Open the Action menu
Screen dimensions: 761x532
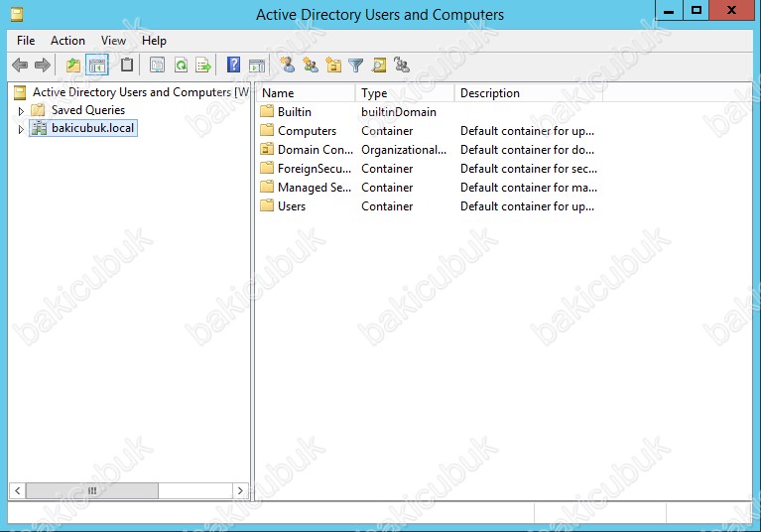click(x=67, y=41)
